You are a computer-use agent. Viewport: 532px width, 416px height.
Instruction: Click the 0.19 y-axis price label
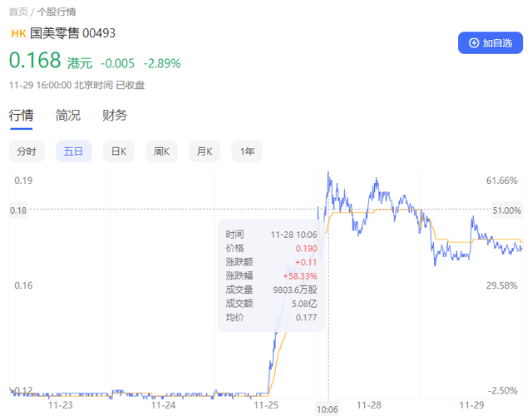click(23, 181)
